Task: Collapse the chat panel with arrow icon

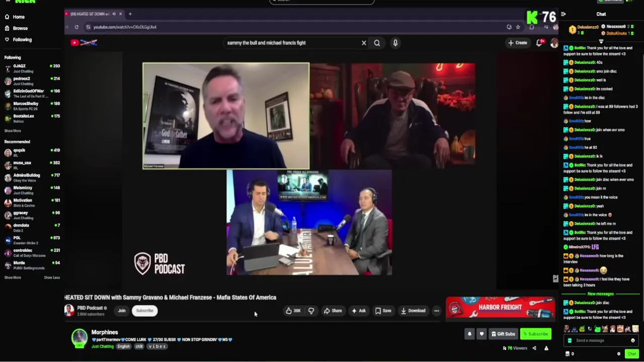Action: [563, 14]
